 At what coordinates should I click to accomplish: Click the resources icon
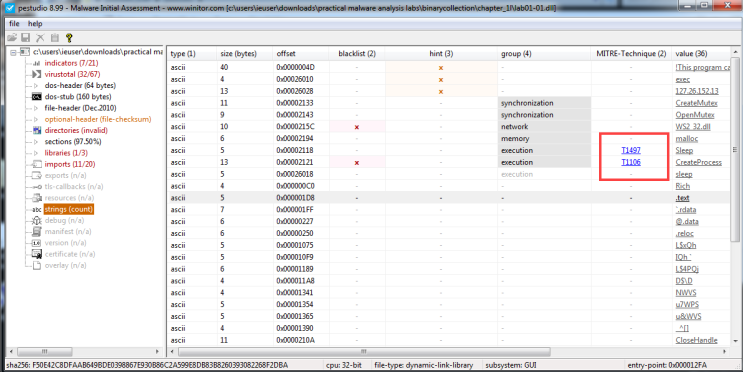point(36,198)
